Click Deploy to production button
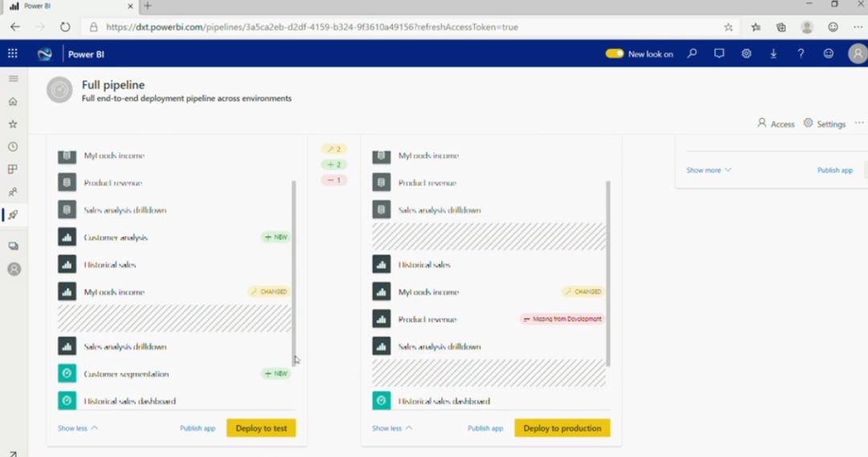868x457 pixels. click(x=563, y=428)
